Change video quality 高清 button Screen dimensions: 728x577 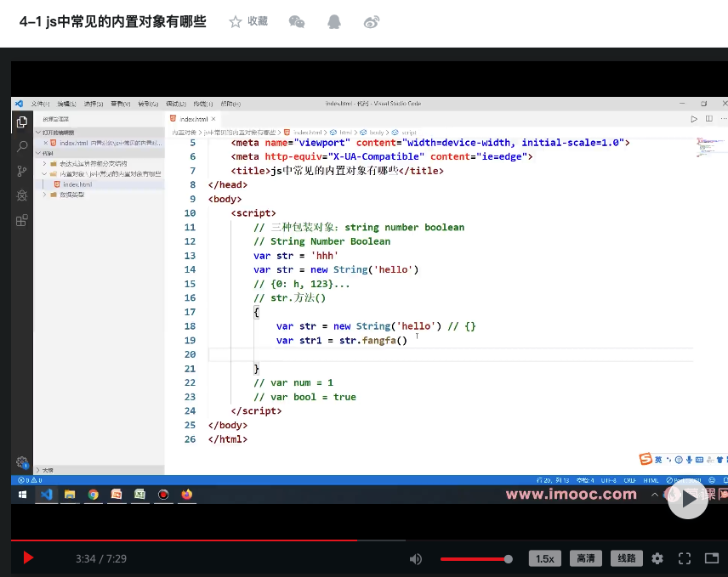coord(585,558)
